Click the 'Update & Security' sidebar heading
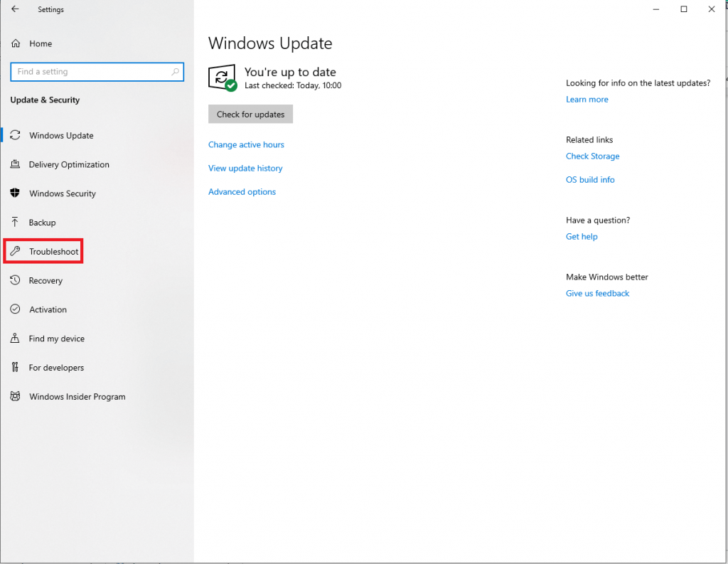Screen dimensions: 728x564 [45, 100]
